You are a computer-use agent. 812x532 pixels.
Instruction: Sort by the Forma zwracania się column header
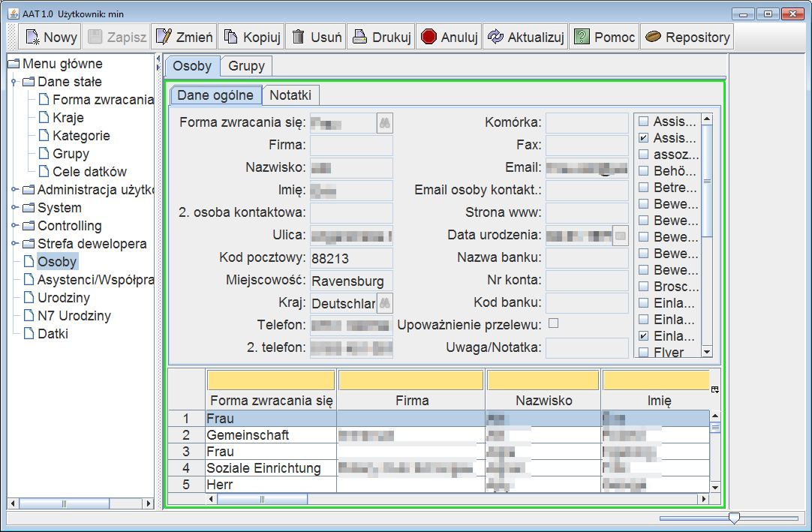coord(272,401)
